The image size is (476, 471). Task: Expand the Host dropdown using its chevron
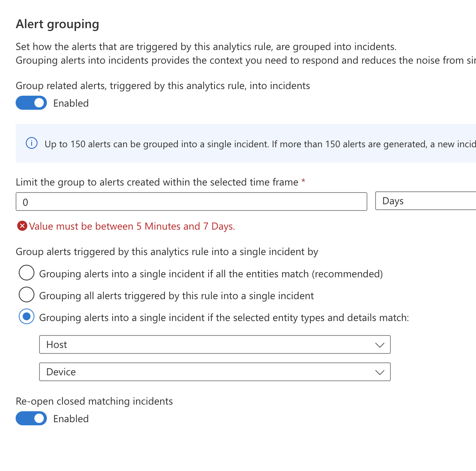[x=379, y=344]
